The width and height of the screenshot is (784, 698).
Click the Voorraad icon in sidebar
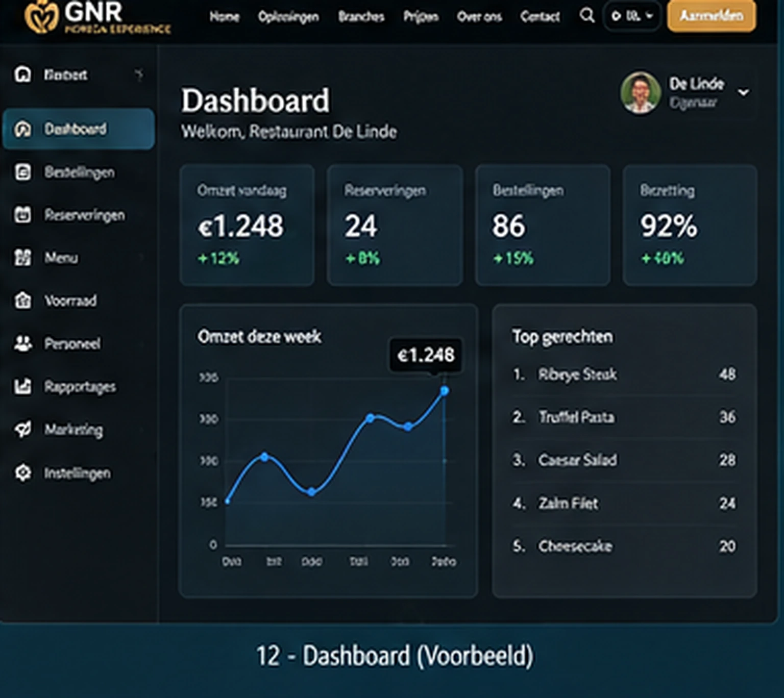point(23,301)
